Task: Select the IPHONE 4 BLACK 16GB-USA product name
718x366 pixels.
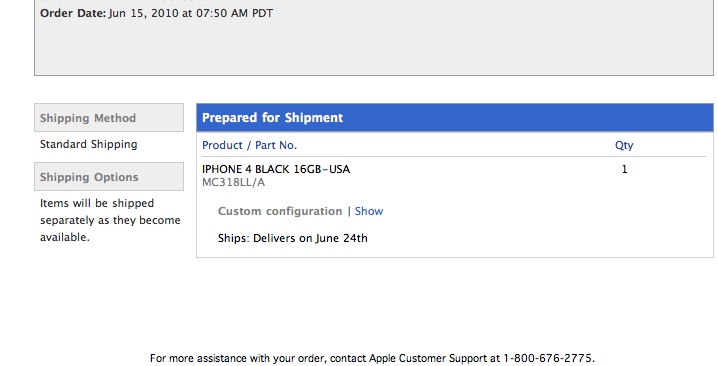Action: pos(276,169)
